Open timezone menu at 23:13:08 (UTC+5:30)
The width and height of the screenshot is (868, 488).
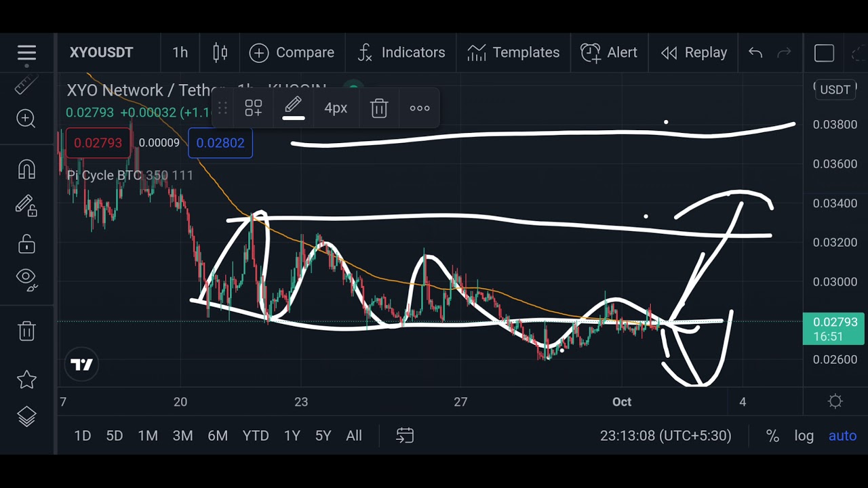pos(665,436)
